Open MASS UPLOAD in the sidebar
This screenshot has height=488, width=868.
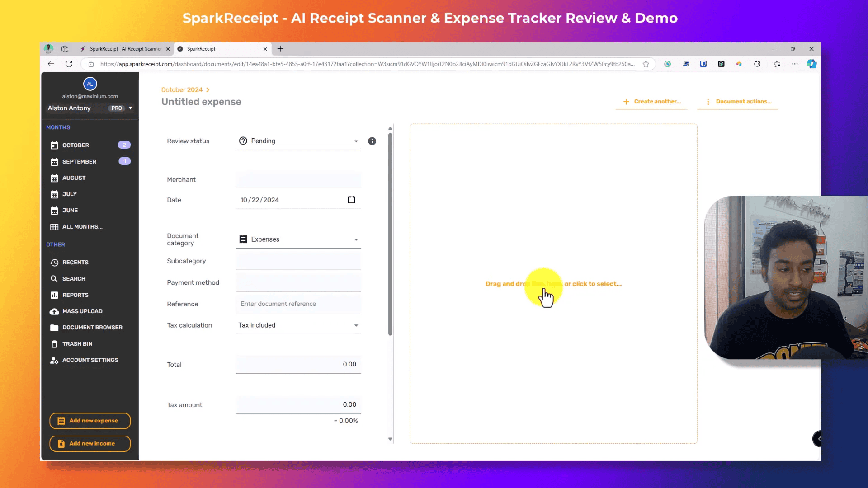click(90, 311)
